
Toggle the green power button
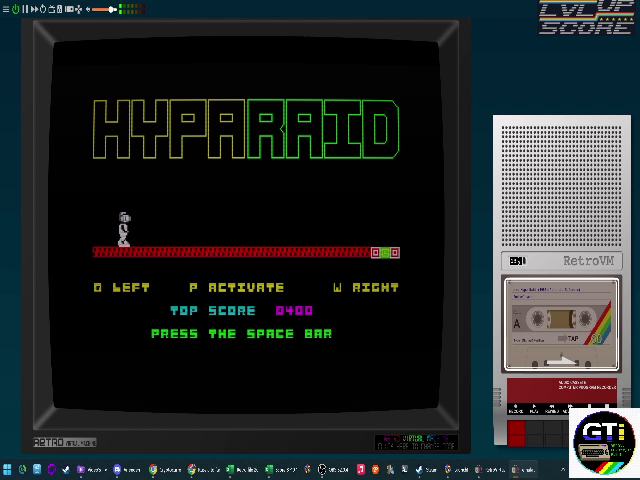tap(16, 9)
